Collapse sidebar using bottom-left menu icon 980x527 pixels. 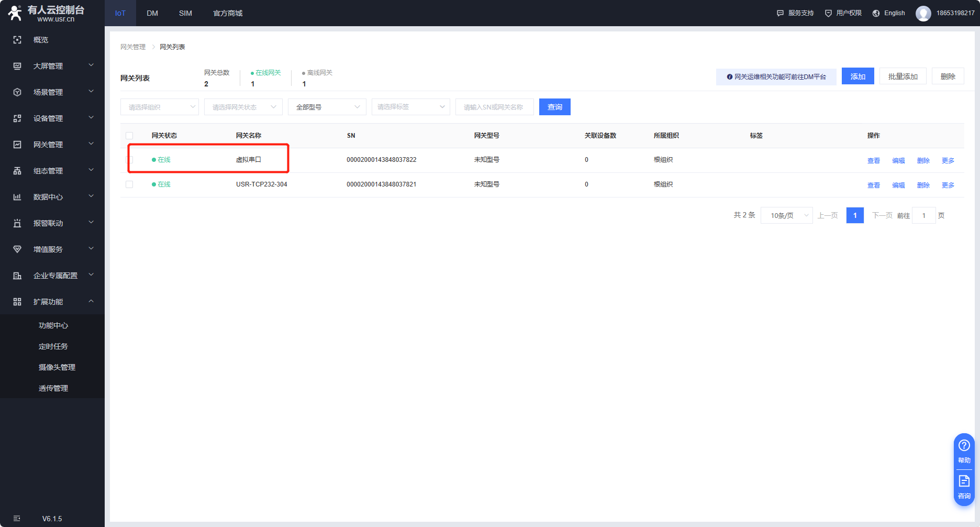pyautogui.click(x=17, y=519)
